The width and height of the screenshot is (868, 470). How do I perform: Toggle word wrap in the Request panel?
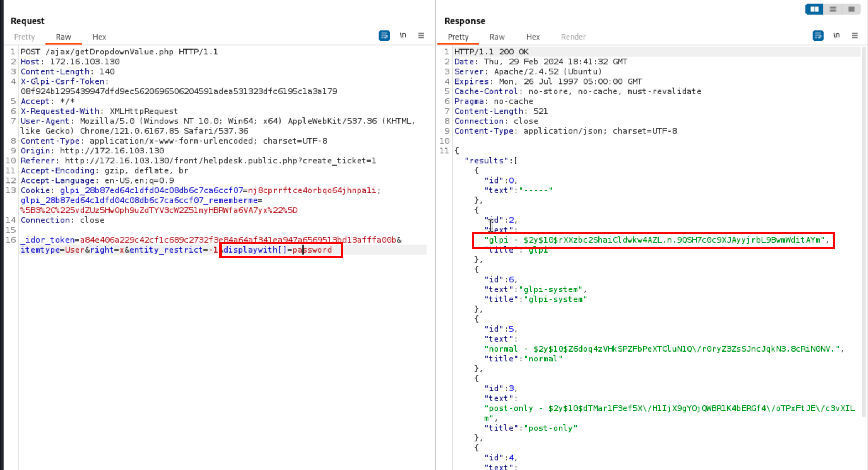pyautogui.click(x=384, y=35)
